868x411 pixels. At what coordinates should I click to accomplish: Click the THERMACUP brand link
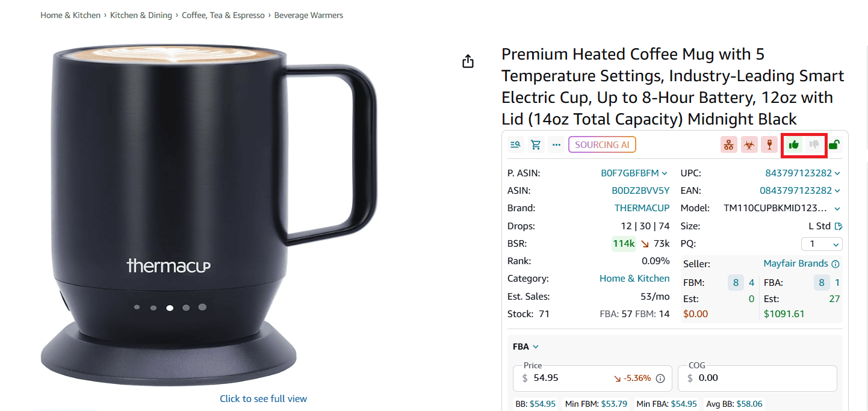642,208
